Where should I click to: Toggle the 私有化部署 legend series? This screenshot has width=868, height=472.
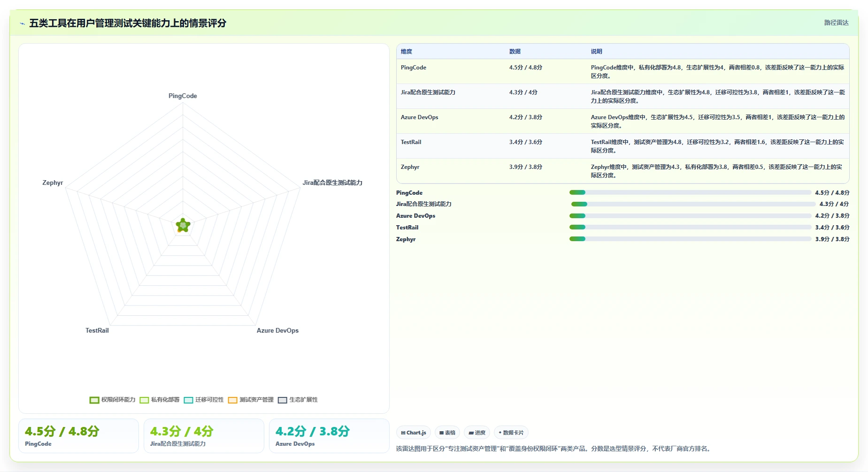160,400
